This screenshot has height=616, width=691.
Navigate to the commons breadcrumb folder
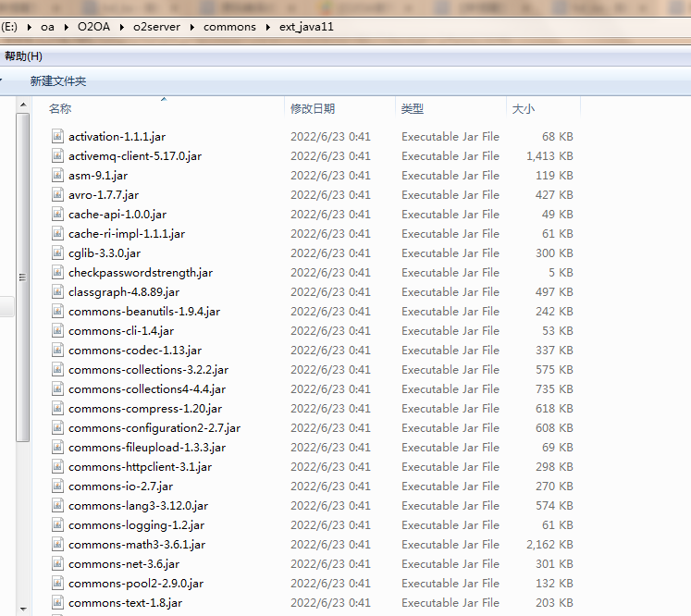coord(229,28)
